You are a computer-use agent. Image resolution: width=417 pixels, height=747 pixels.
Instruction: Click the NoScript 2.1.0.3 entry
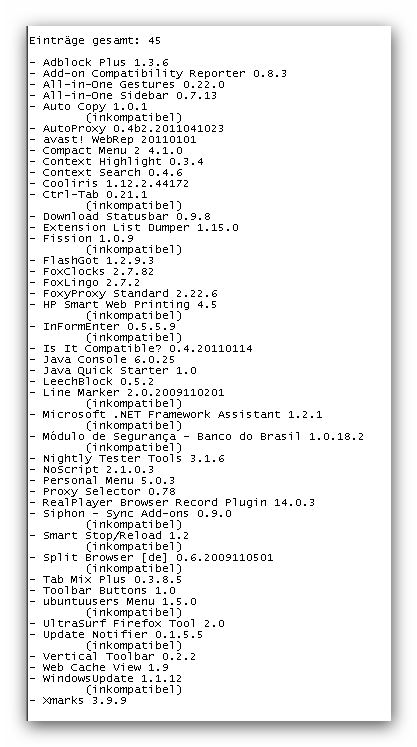pos(98,470)
